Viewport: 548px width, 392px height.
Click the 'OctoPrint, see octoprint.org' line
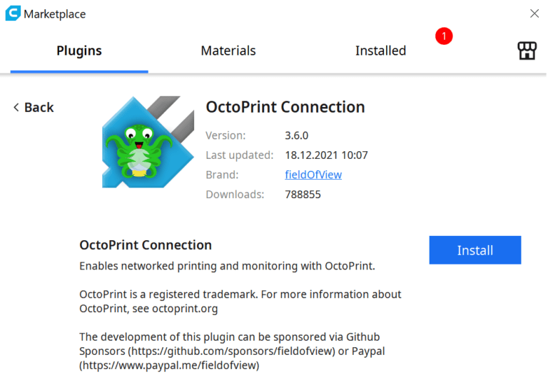[148, 309]
